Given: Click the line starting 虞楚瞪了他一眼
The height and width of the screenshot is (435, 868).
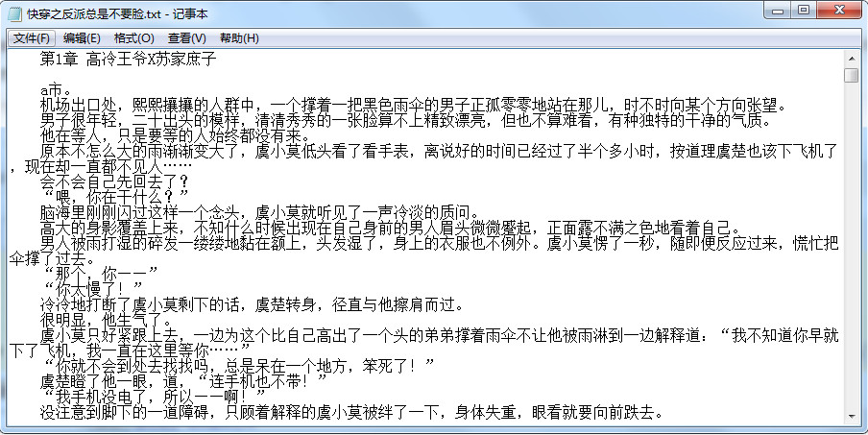Looking at the screenshot, I should 184,381.
